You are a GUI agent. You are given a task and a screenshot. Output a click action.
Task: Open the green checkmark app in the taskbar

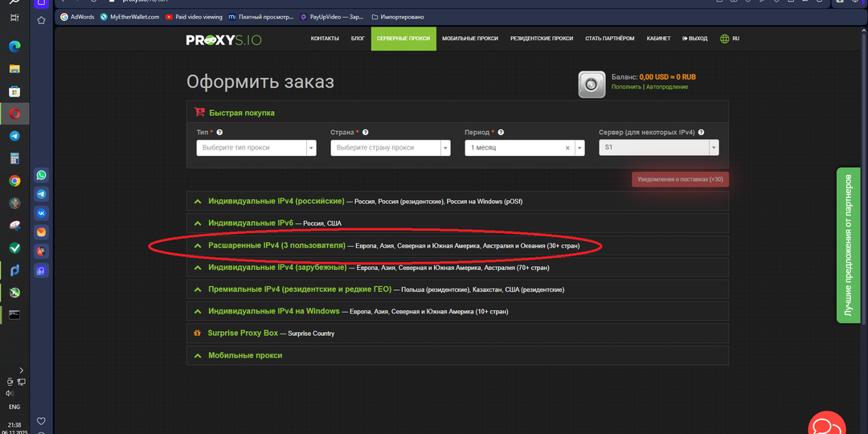[14, 248]
